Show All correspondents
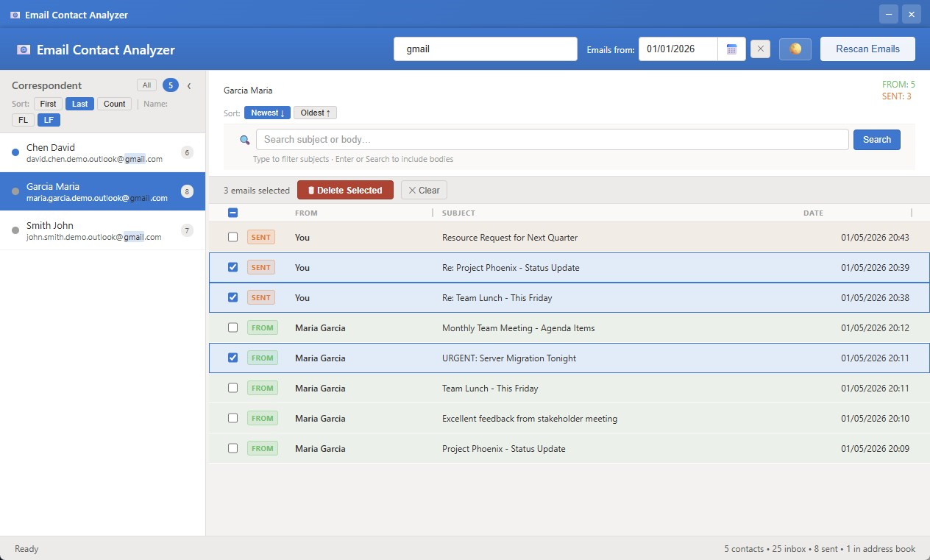The height and width of the screenshot is (560, 930). 146,85
